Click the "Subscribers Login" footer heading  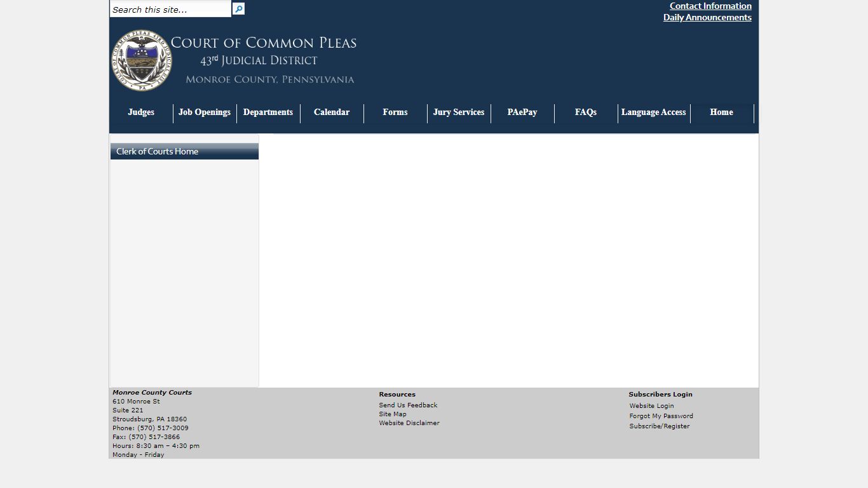(660, 395)
